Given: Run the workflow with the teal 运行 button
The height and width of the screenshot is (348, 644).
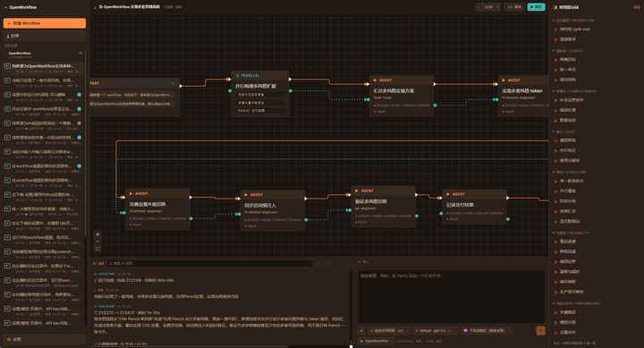Looking at the screenshot, I should click(536, 7).
